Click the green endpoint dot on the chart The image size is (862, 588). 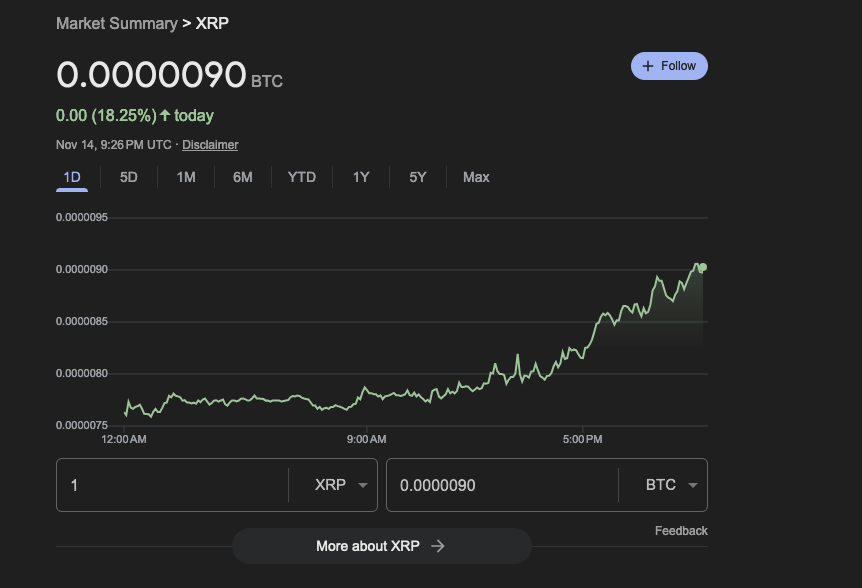pyautogui.click(x=703, y=267)
